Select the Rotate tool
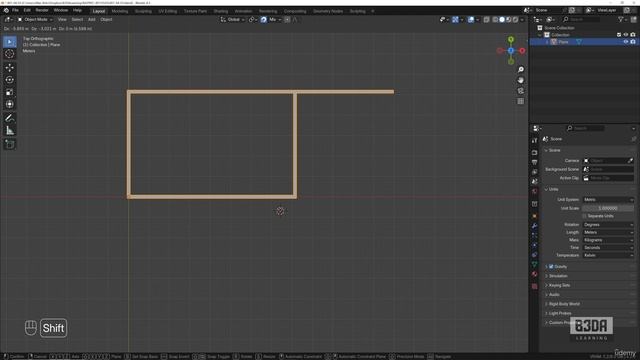This screenshot has width=640, height=360. pyautogui.click(x=10, y=80)
